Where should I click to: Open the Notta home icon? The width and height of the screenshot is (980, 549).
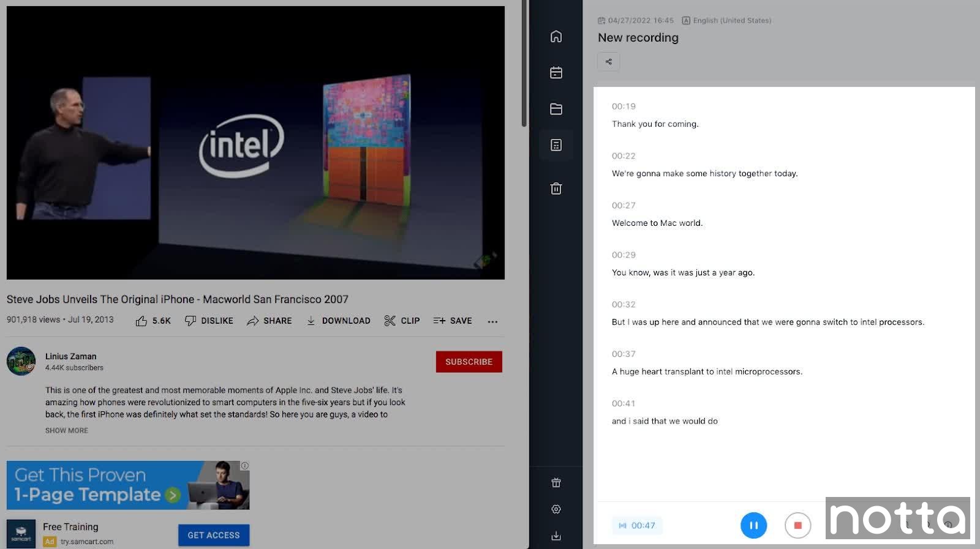click(556, 37)
